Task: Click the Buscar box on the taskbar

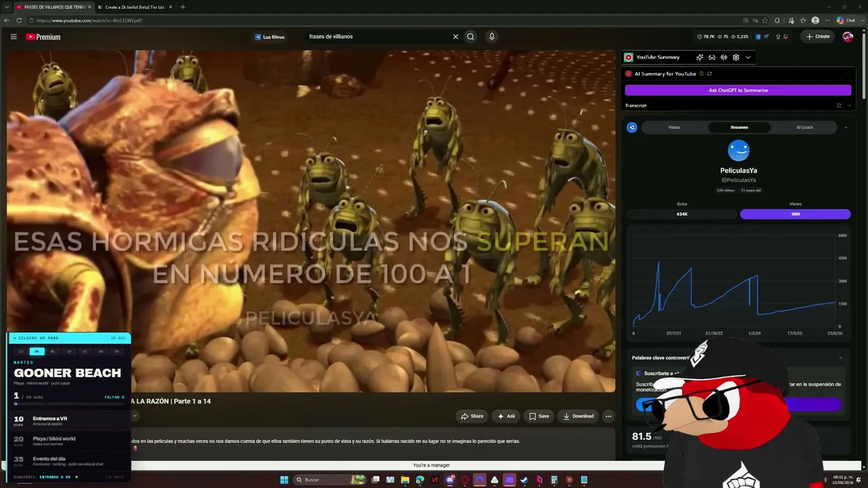Action: click(330, 480)
